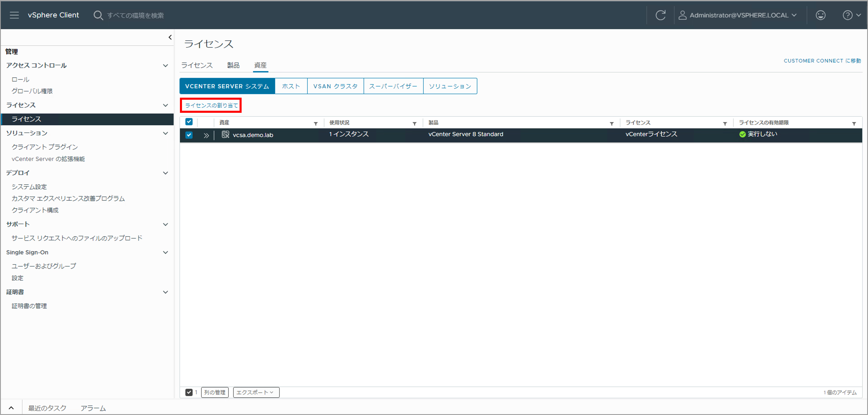Toggle the footer selected-count checkbox
Screen dimensions: 868x415
pyautogui.click(x=189, y=392)
